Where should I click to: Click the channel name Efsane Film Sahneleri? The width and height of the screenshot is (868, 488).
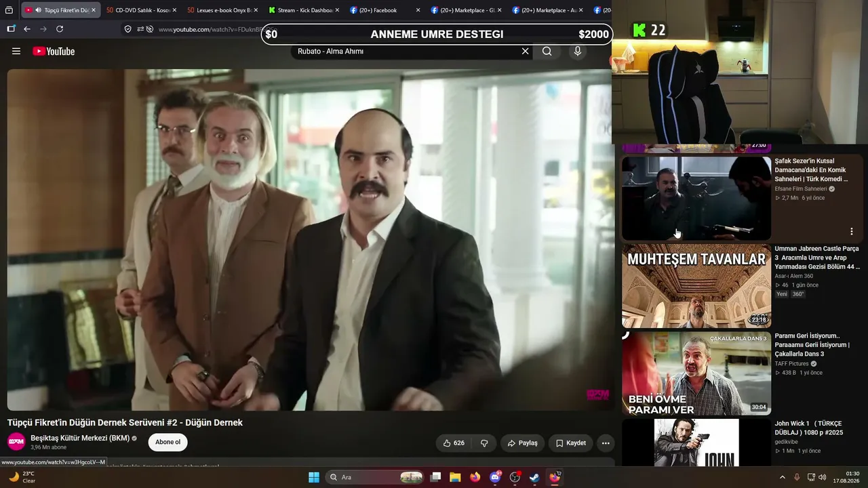point(801,189)
